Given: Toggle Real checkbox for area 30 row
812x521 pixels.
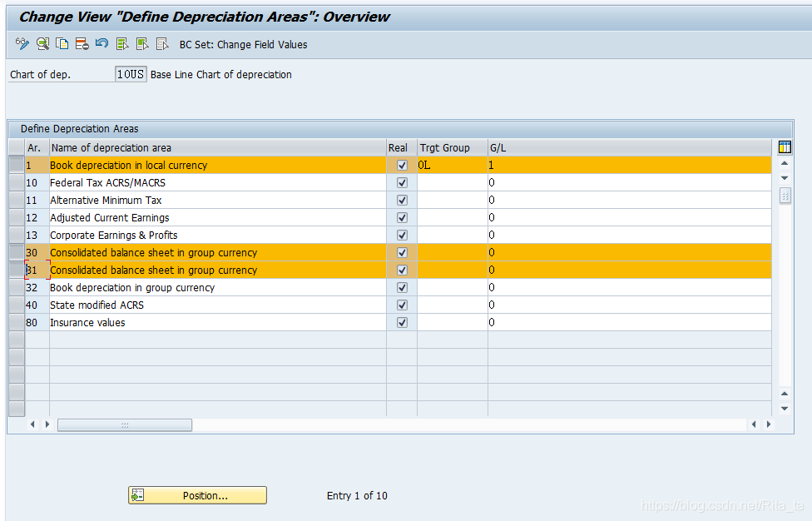Looking at the screenshot, I should 402,253.
